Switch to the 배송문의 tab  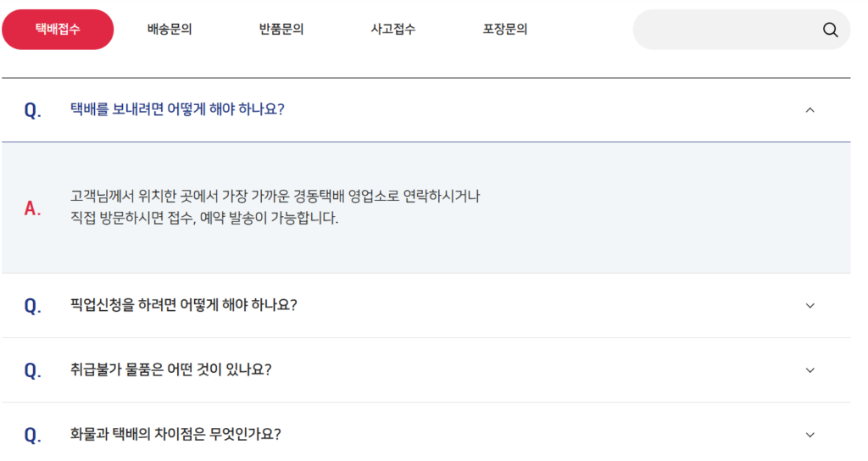pyautogui.click(x=170, y=30)
